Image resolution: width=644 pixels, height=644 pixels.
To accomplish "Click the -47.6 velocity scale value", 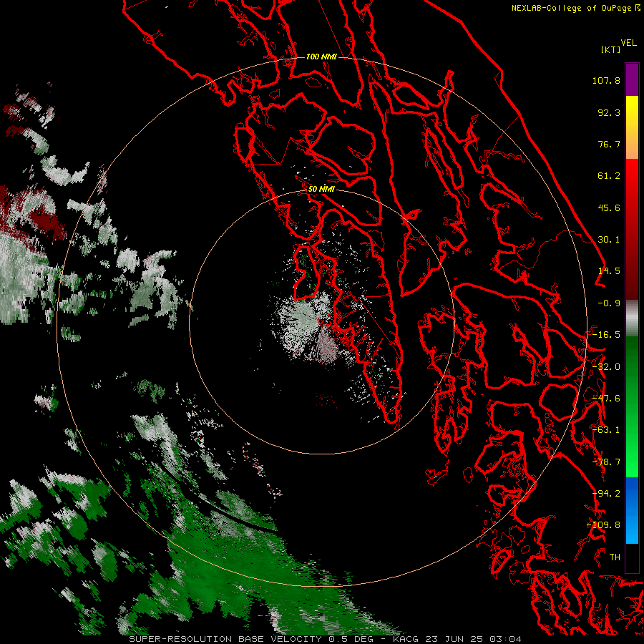I will (606, 399).
